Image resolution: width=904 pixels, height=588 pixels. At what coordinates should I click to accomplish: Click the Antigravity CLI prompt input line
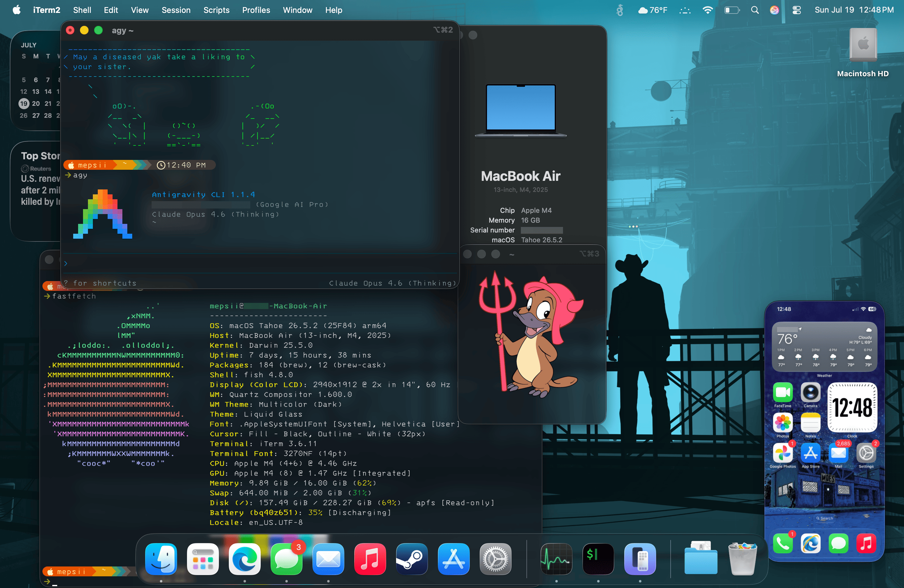click(260, 263)
